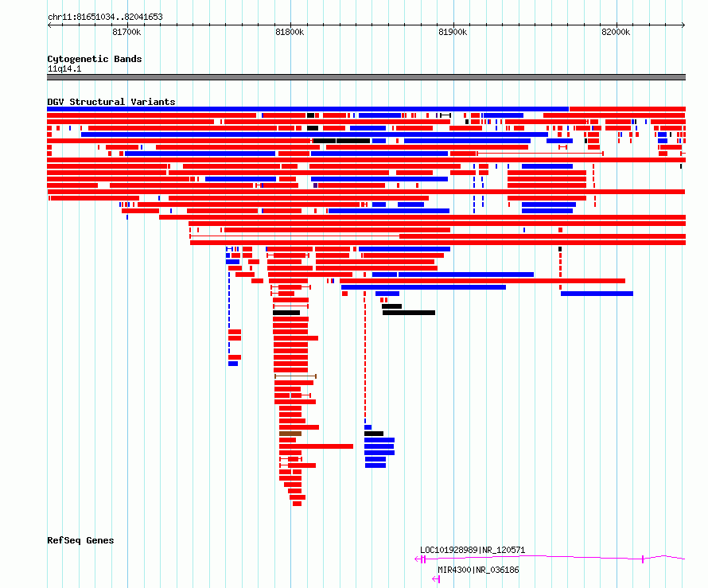Select the Cytogenetic Bands track title

95,59
